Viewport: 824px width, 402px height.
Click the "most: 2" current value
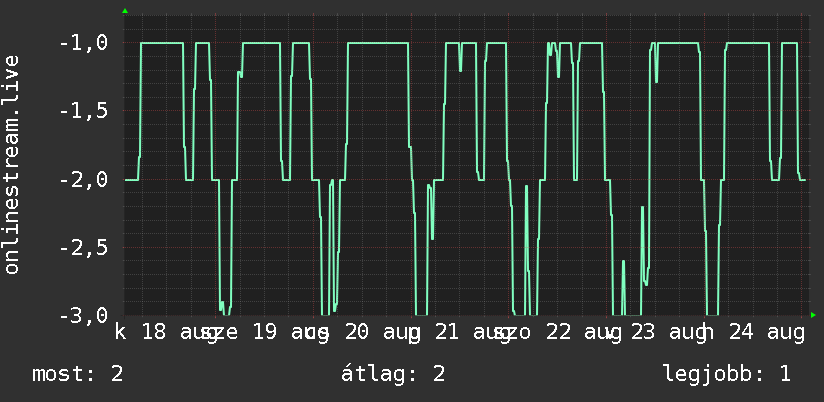coord(78,374)
